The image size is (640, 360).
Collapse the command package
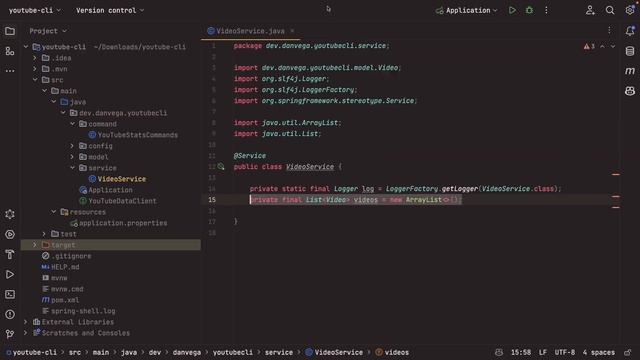[72, 124]
